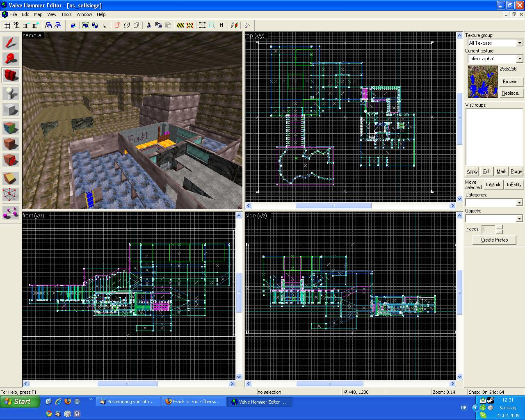Toggle the 2D grid display

point(7,25)
